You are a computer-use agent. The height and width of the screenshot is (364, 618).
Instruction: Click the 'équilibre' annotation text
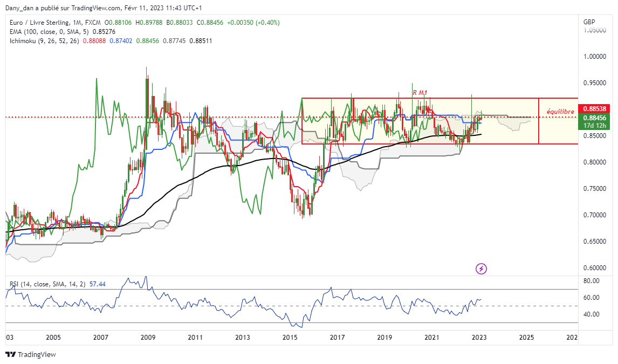tap(560, 112)
